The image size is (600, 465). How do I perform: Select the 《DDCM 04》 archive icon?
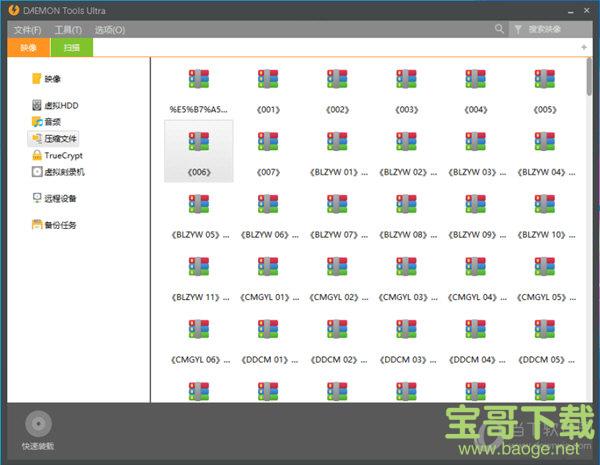(x=476, y=329)
